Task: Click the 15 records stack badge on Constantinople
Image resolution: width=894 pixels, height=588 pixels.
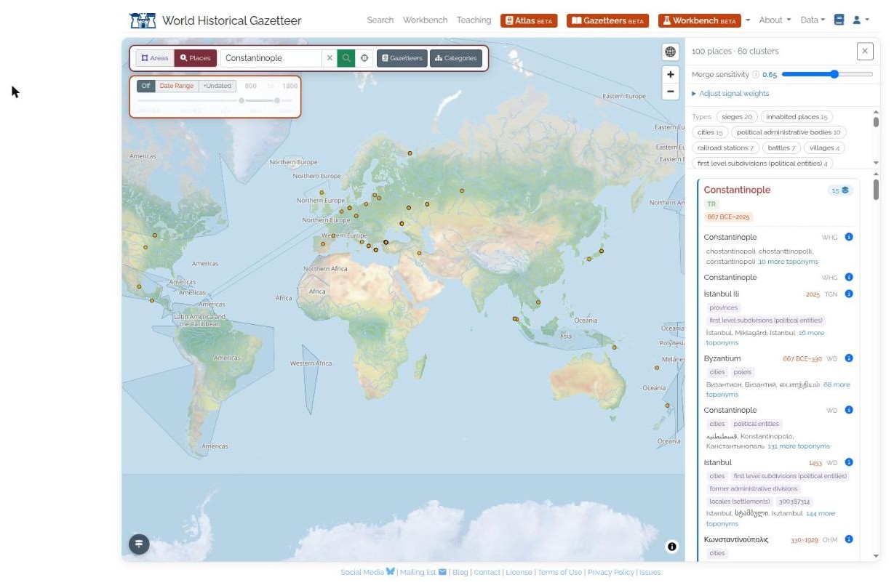Action: pyautogui.click(x=840, y=190)
